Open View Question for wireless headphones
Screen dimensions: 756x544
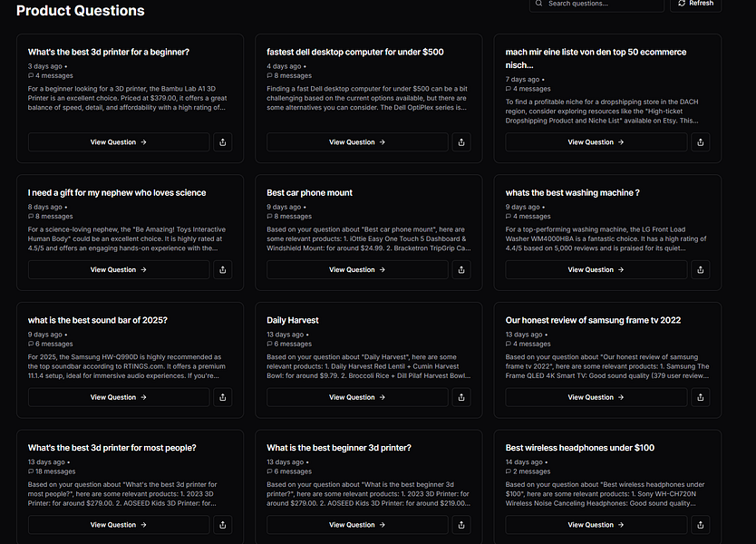coord(596,525)
